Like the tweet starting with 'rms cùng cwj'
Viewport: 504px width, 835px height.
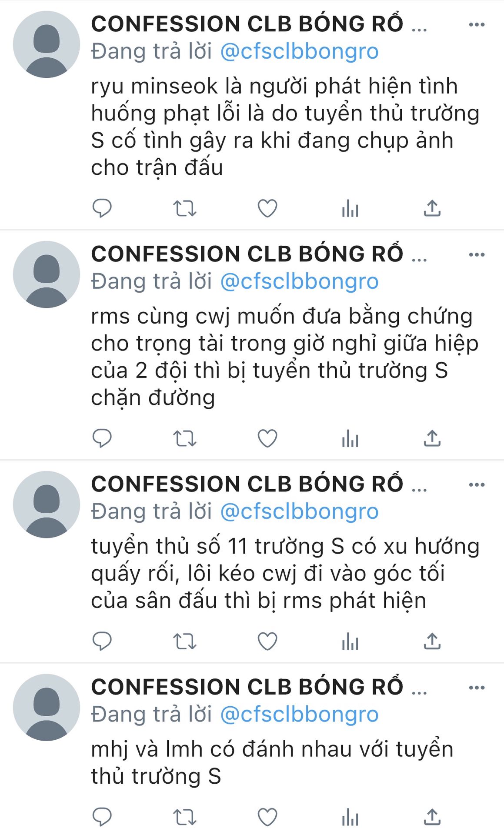267,438
